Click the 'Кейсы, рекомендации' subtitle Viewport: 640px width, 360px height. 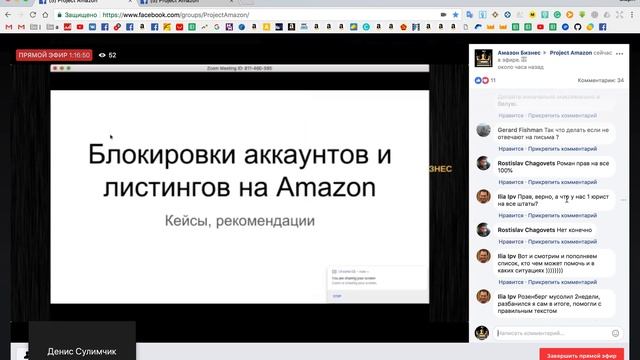tap(240, 221)
